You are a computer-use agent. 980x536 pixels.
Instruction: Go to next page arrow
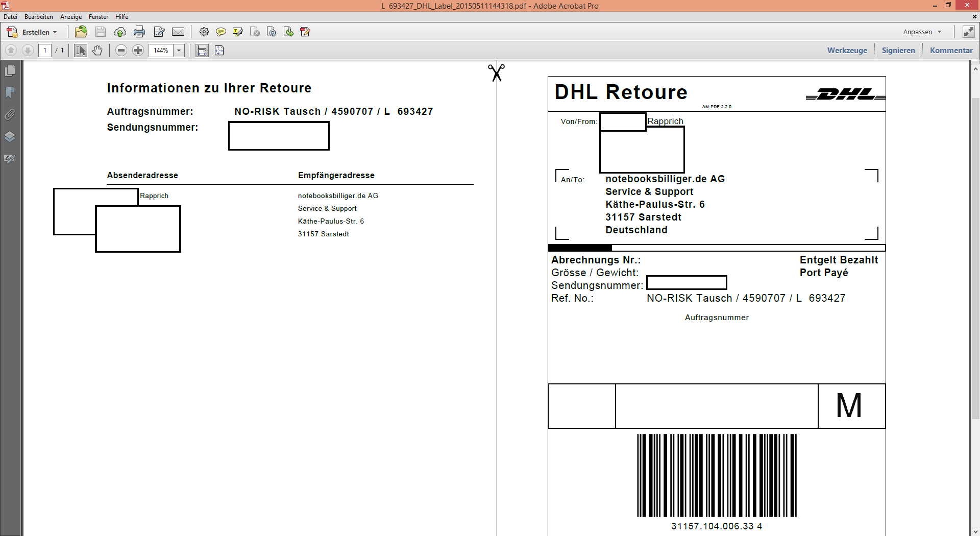point(28,51)
